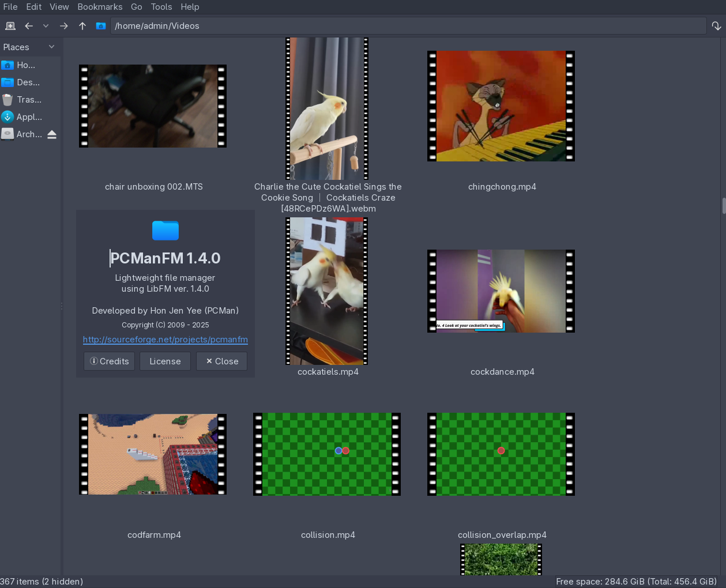Go up to the parent folder

pos(82,26)
